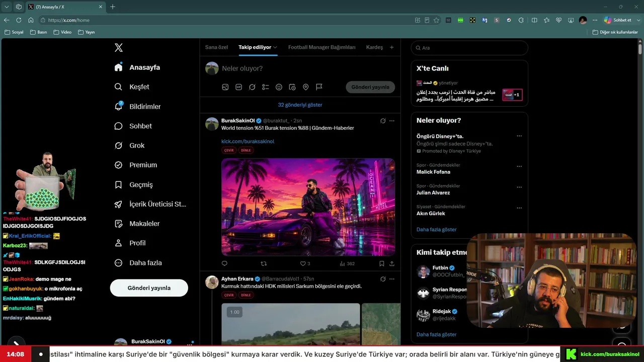
Task: Open more options on Ayhan Erkara post
Action: [x=392, y=279]
